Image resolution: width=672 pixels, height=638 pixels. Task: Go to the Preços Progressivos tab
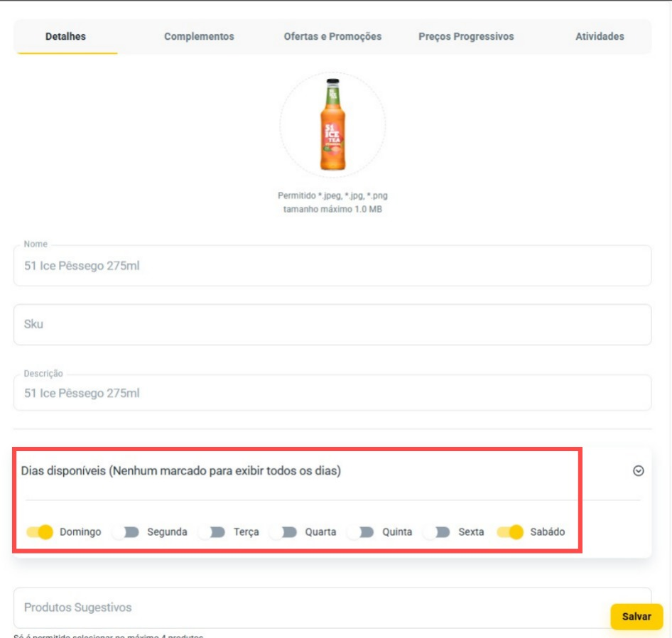pyautogui.click(x=466, y=36)
